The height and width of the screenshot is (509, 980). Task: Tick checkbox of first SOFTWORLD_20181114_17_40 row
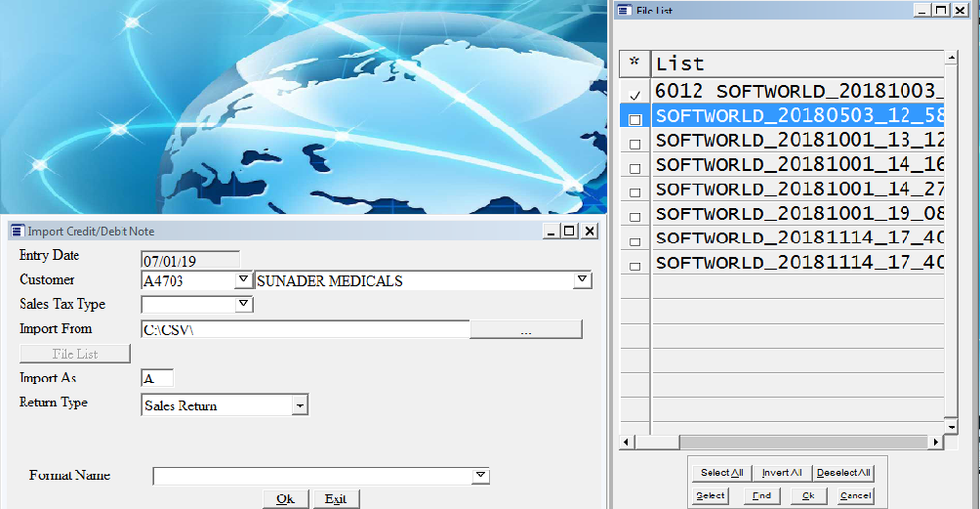pos(635,241)
